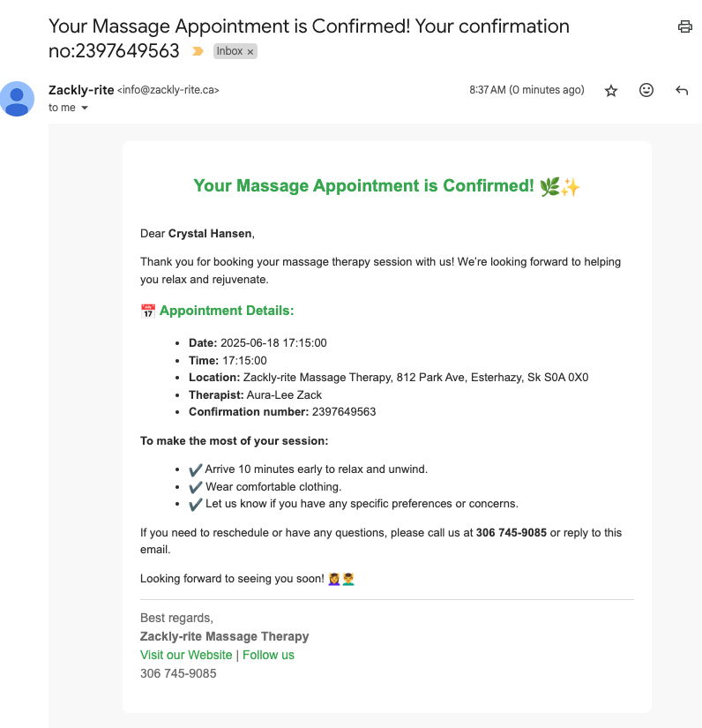Click the Zackly-rite sender avatar
The width and height of the screenshot is (702, 728).
[17, 99]
